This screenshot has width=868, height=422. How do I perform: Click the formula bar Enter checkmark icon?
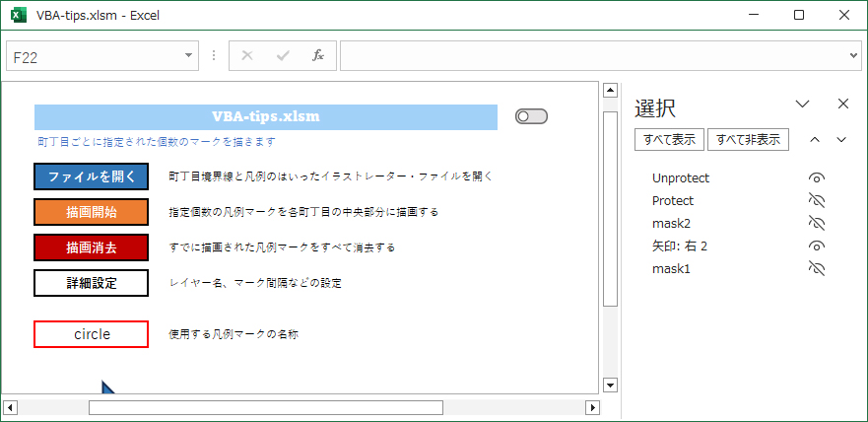[283, 56]
